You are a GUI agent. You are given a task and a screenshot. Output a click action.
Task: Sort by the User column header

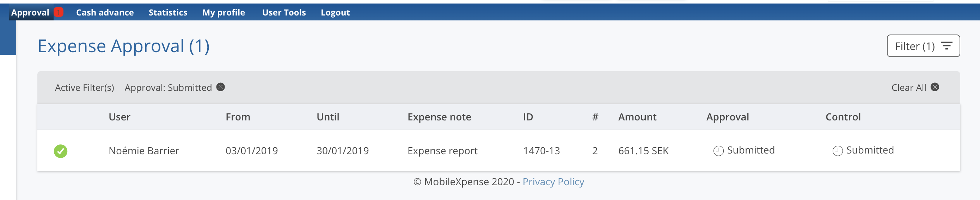coord(120,117)
